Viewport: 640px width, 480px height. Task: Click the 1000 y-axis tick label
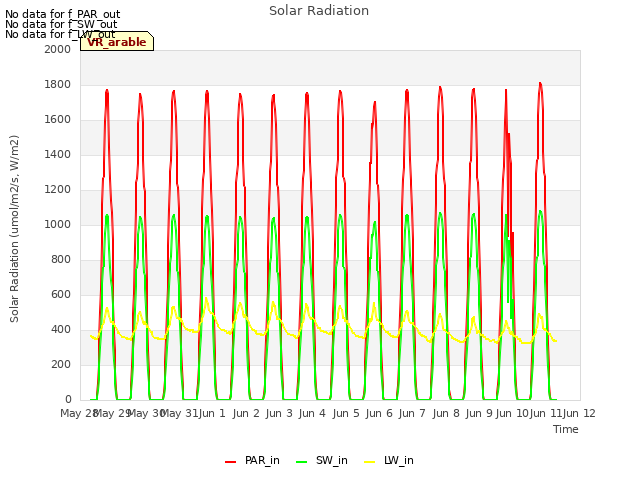[58, 224]
